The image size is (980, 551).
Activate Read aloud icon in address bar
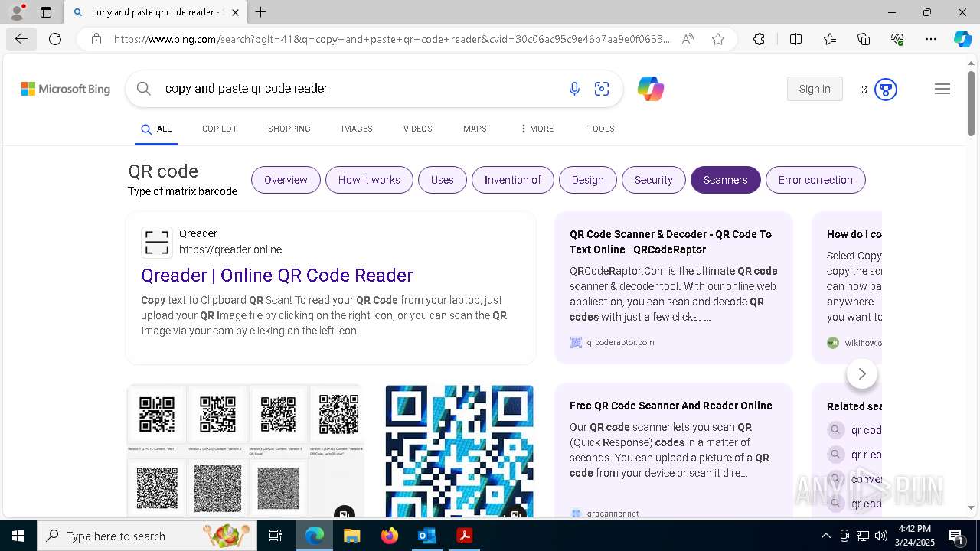pos(688,39)
